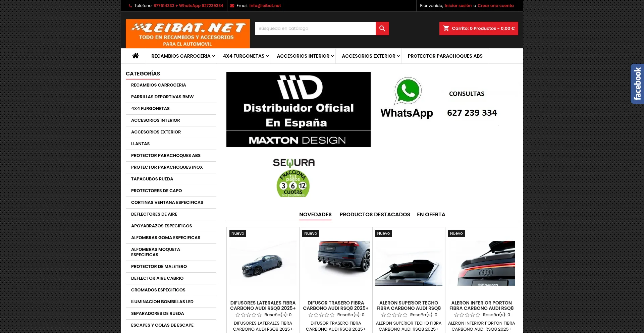This screenshot has width=644, height=333.
Task: Open Protector de Maletero category
Action: (x=159, y=267)
